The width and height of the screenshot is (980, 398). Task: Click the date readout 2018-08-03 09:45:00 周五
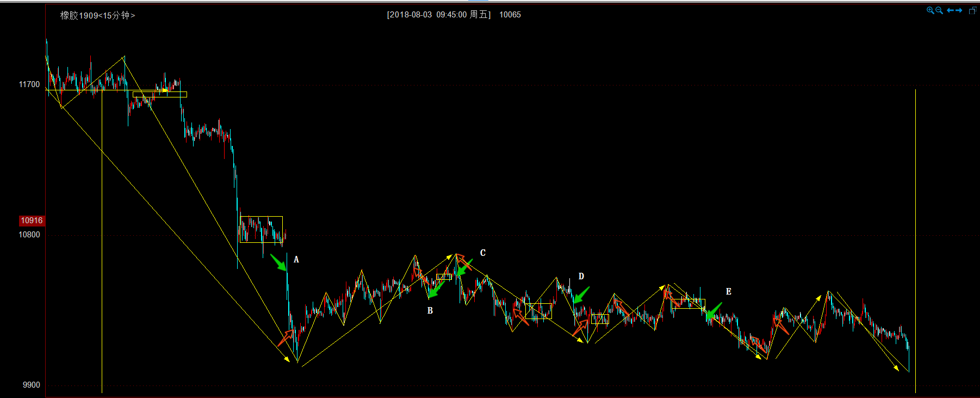(x=438, y=15)
